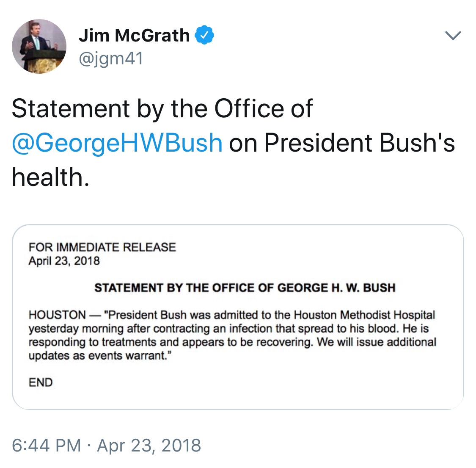Click "Houston Methodist Hospital" in the statement
The height and width of the screenshot is (468, 476).
[x=364, y=315]
